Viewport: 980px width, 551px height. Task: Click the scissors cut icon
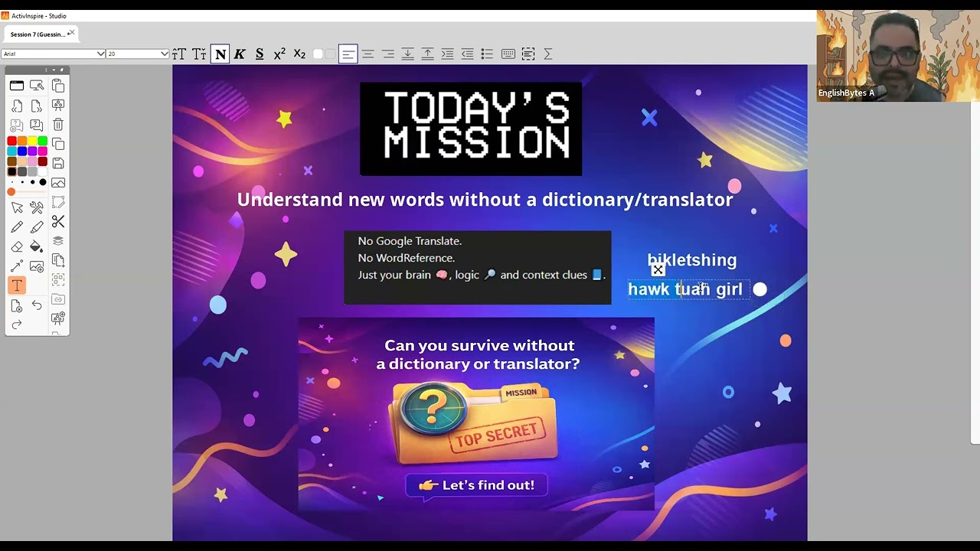click(x=58, y=222)
